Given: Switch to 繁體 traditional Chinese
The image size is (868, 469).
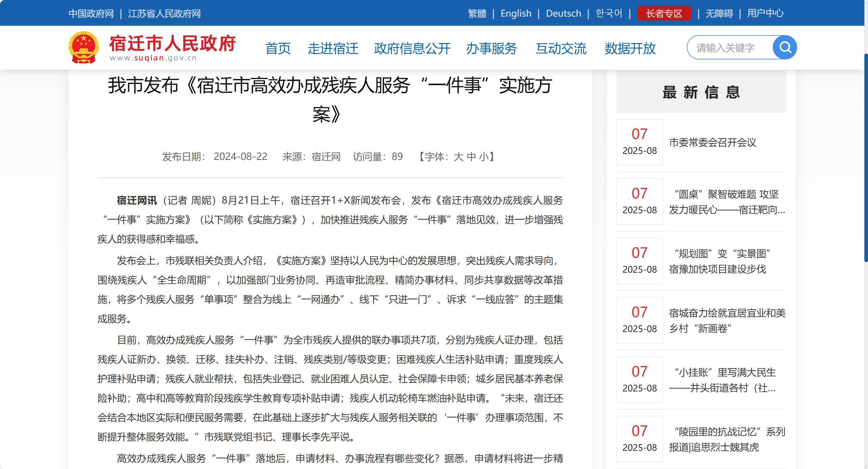Looking at the screenshot, I should 477,13.
